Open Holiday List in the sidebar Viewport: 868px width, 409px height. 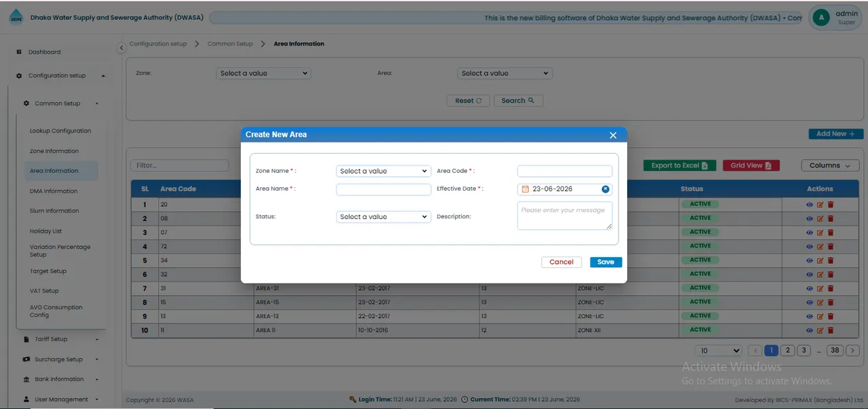pos(45,231)
